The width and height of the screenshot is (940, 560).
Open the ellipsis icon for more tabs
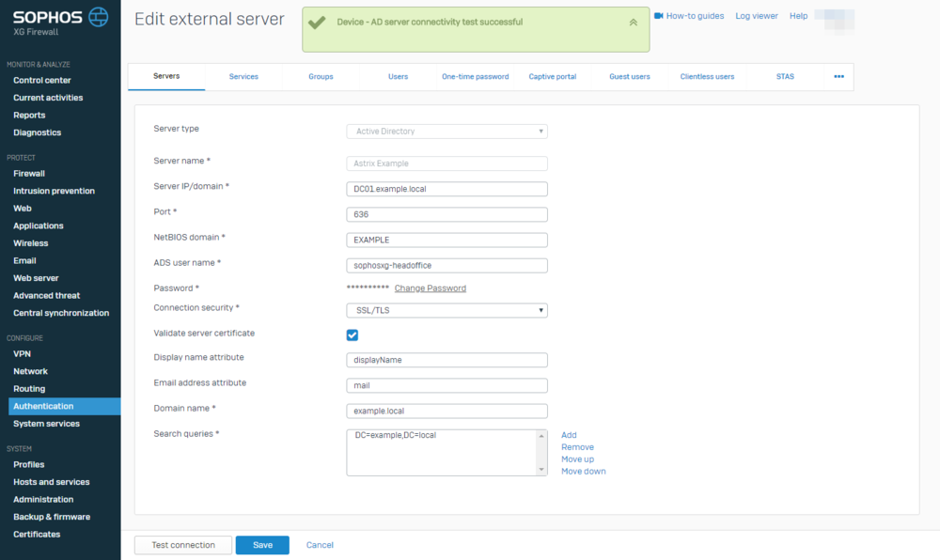[x=838, y=76]
